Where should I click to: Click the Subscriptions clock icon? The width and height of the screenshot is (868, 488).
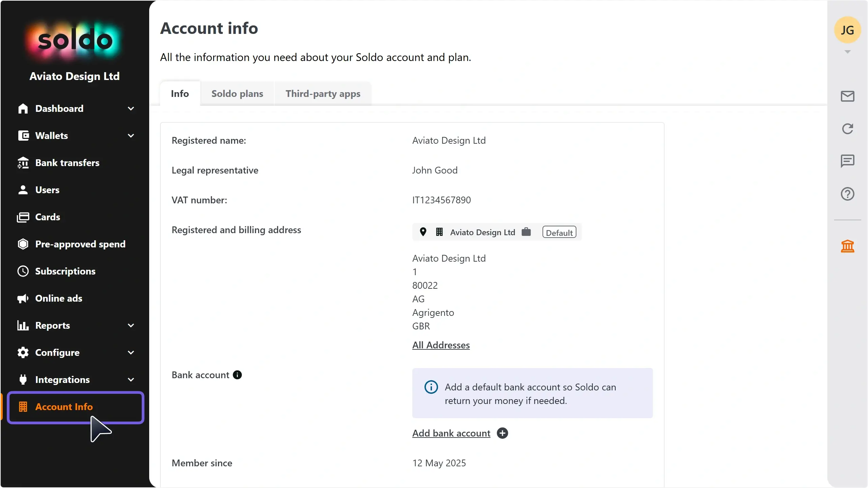(x=23, y=271)
